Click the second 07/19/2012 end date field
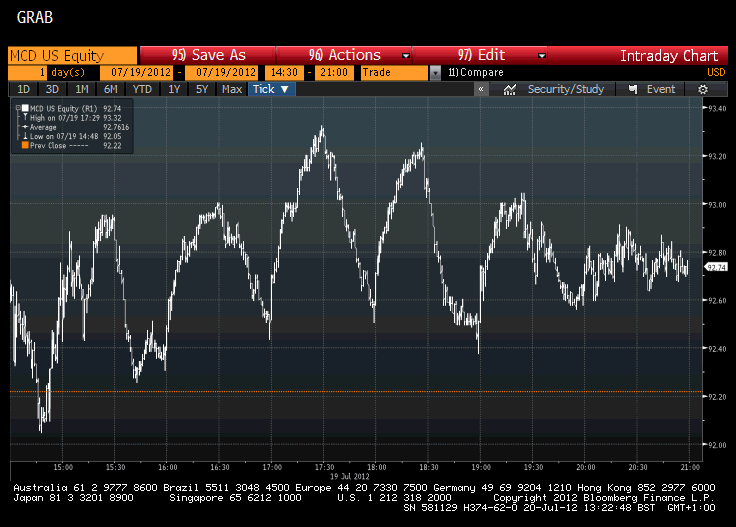 (222, 73)
